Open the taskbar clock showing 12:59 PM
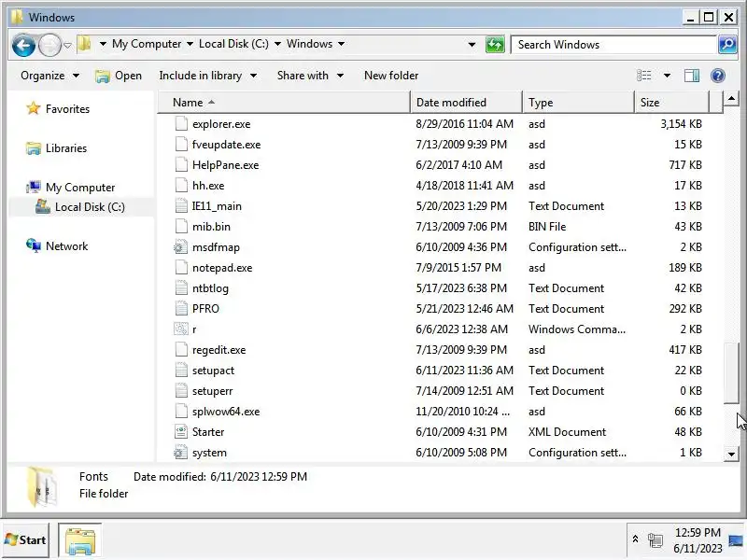This screenshot has width=747, height=560. pos(698,540)
